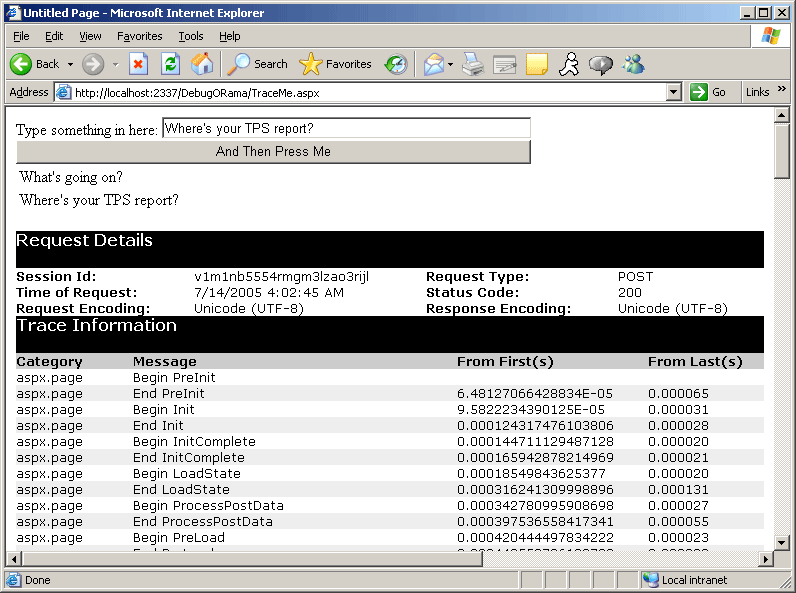Click the Stop loading icon
The image size is (796, 593).
pyautogui.click(x=139, y=64)
